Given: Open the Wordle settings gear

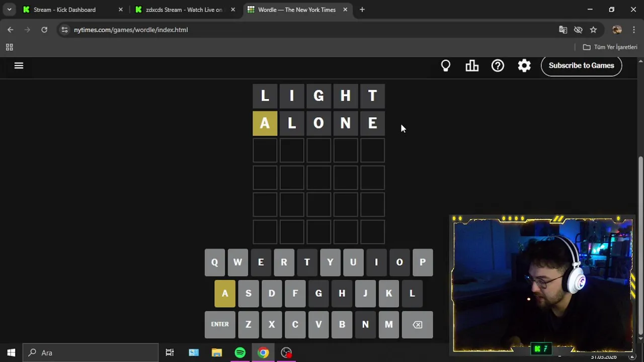Looking at the screenshot, I should click(x=524, y=65).
